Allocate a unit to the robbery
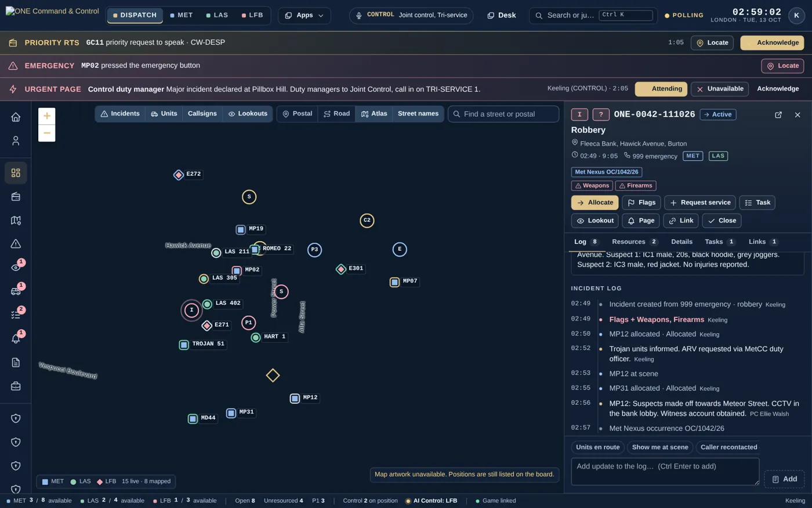 click(x=594, y=203)
